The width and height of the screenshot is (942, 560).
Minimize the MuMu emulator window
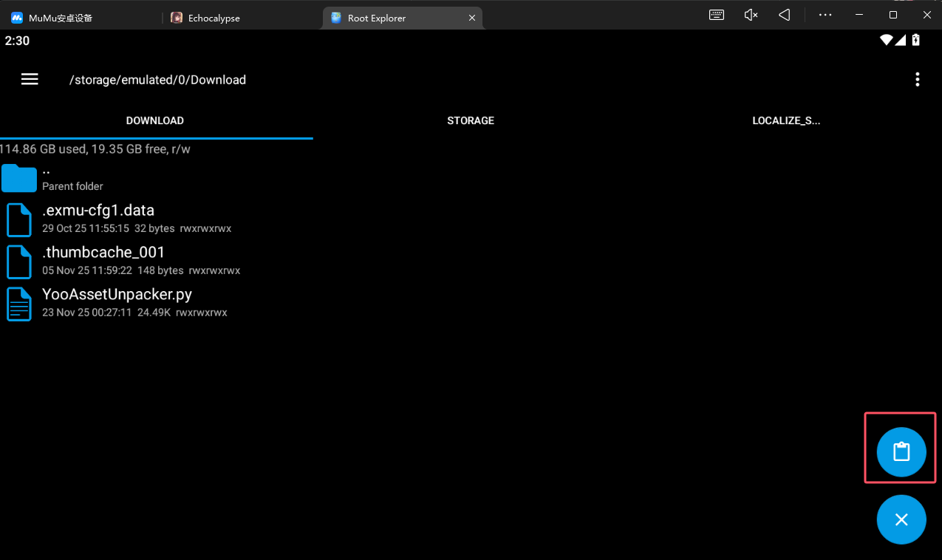pyautogui.click(x=859, y=15)
